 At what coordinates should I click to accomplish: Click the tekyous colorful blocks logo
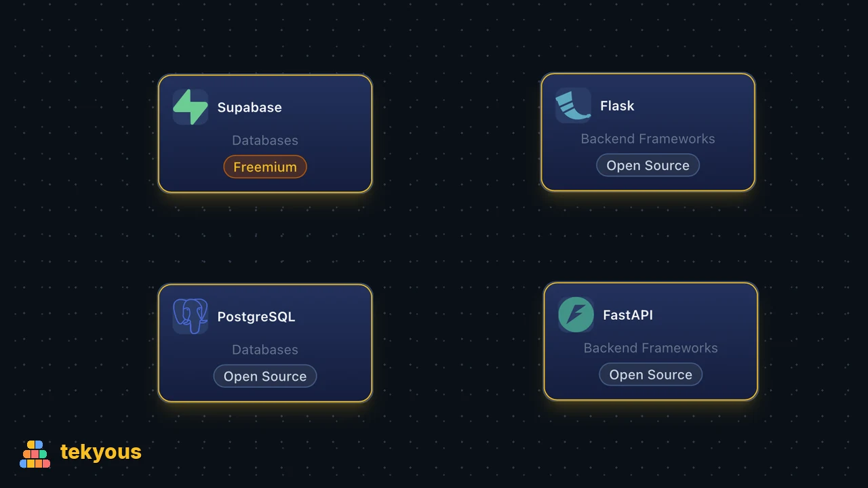coord(35,454)
